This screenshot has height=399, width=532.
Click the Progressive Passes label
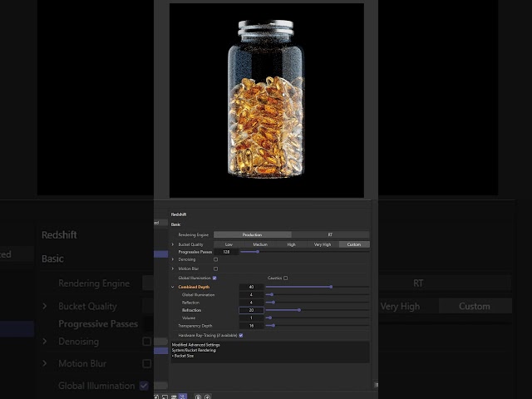[195, 252]
